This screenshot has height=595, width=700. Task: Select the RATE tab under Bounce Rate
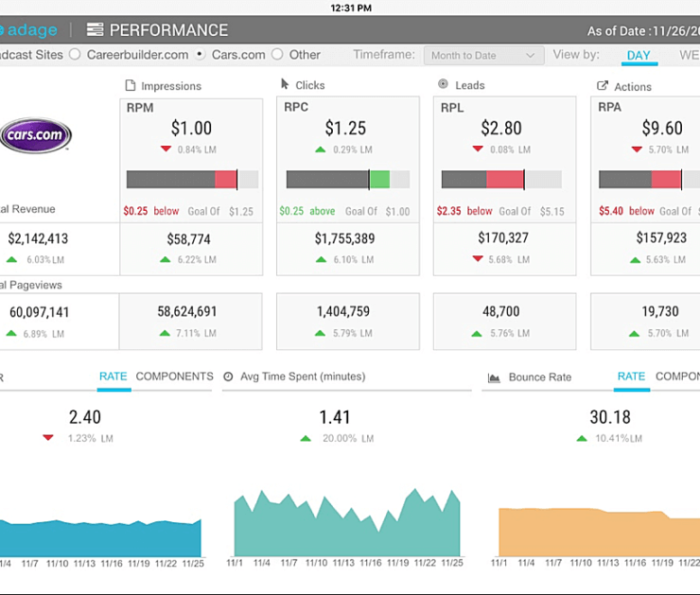tap(631, 376)
